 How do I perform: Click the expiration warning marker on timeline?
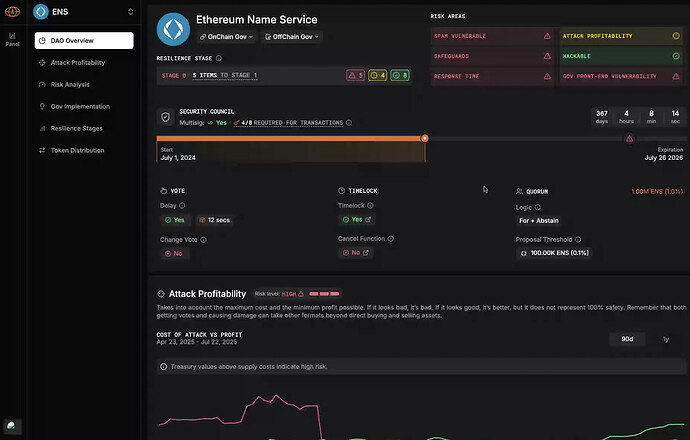(630, 139)
